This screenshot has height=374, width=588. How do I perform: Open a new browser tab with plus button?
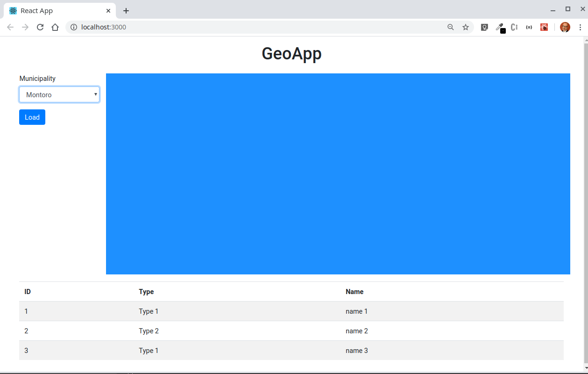click(126, 10)
